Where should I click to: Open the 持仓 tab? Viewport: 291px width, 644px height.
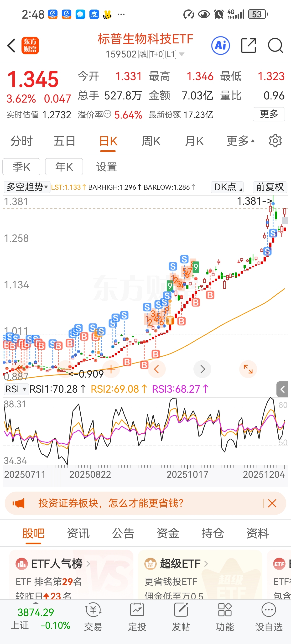213,533
